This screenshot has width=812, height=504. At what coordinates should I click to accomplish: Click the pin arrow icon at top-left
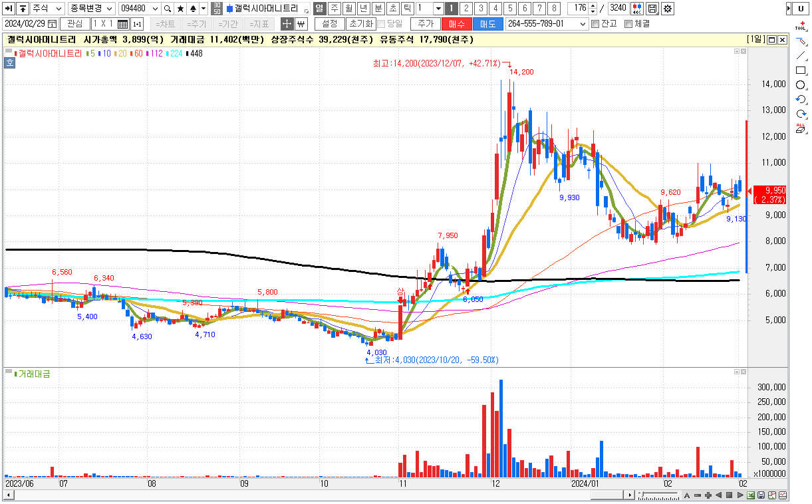click(9, 9)
